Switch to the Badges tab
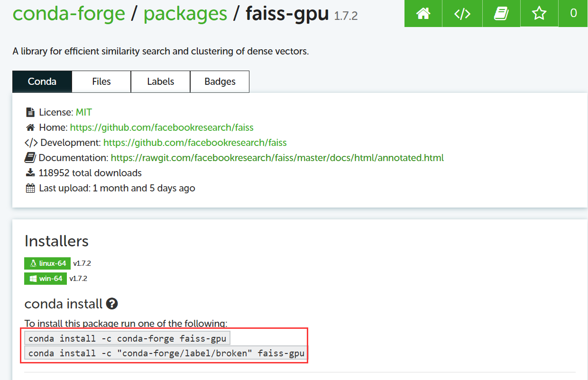 pyautogui.click(x=220, y=81)
